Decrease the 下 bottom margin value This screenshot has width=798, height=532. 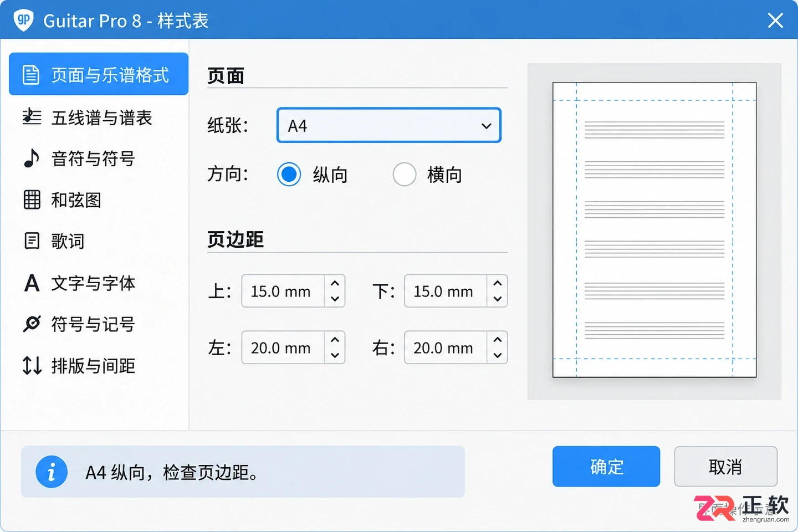coord(498,299)
